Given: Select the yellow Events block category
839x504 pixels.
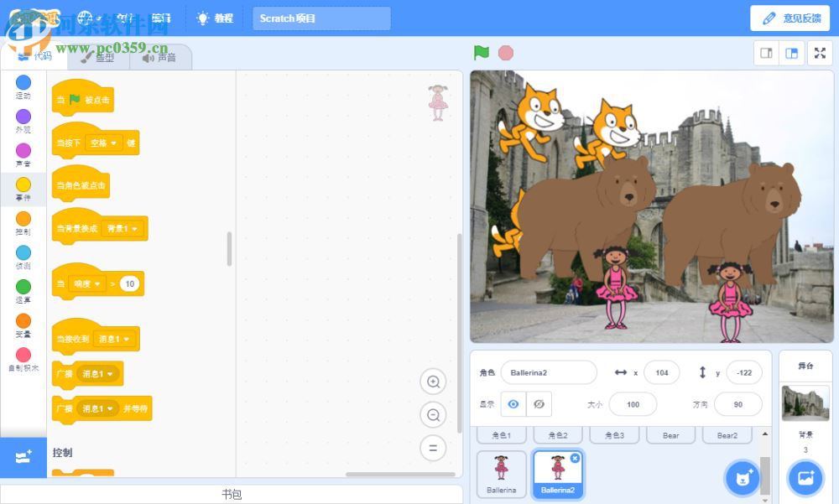Looking at the screenshot, I should [23, 184].
